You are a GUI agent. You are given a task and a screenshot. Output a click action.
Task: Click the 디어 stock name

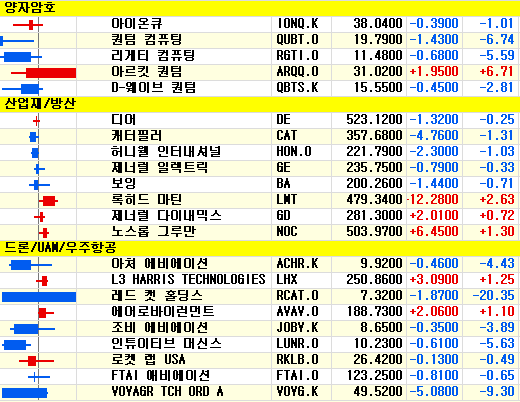tap(124, 120)
